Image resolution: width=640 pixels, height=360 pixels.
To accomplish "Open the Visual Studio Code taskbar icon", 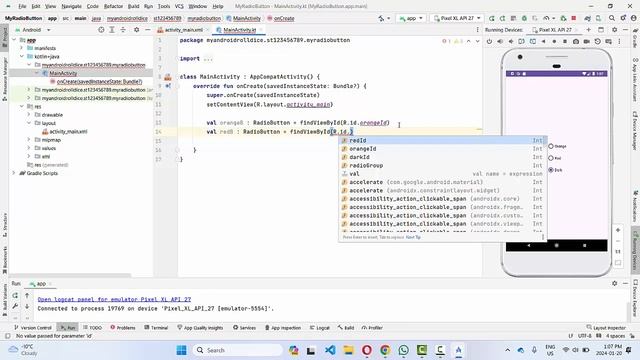I will click(x=330, y=350).
